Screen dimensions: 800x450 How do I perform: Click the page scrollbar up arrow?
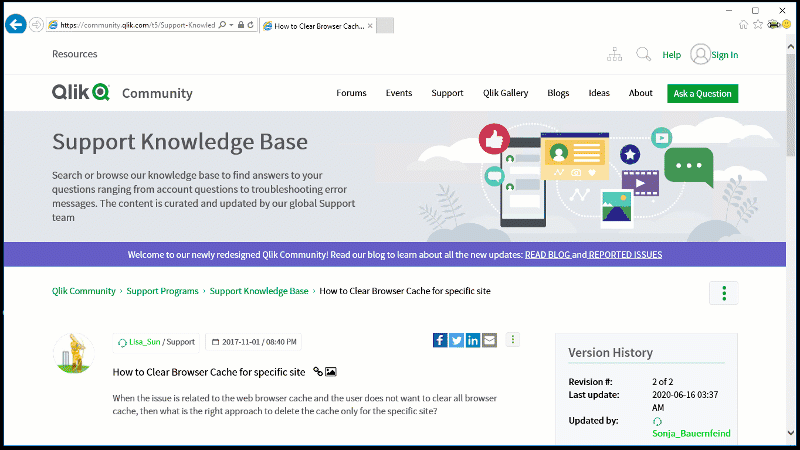point(791,46)
